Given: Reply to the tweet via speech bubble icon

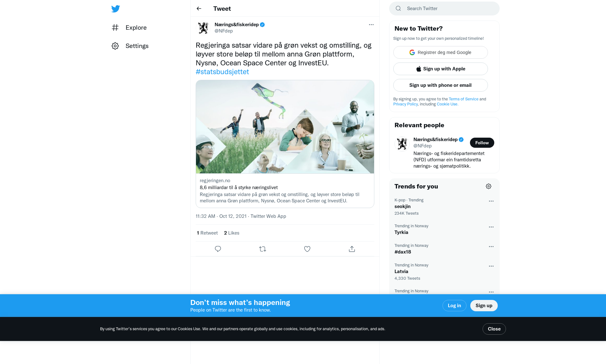Looking at the screenshot, I should (218, 249).
